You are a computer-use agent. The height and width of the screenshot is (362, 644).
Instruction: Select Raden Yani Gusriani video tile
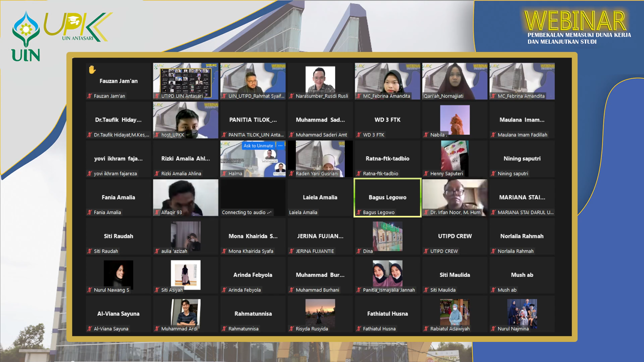[320, 159]
